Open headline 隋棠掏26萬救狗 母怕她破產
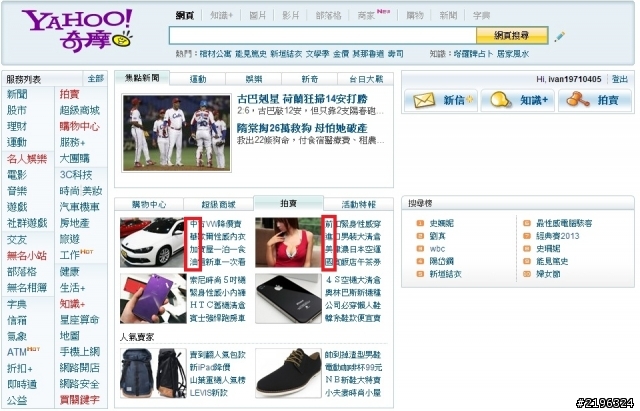Viewport: 640px width, 411px height. 302,128
